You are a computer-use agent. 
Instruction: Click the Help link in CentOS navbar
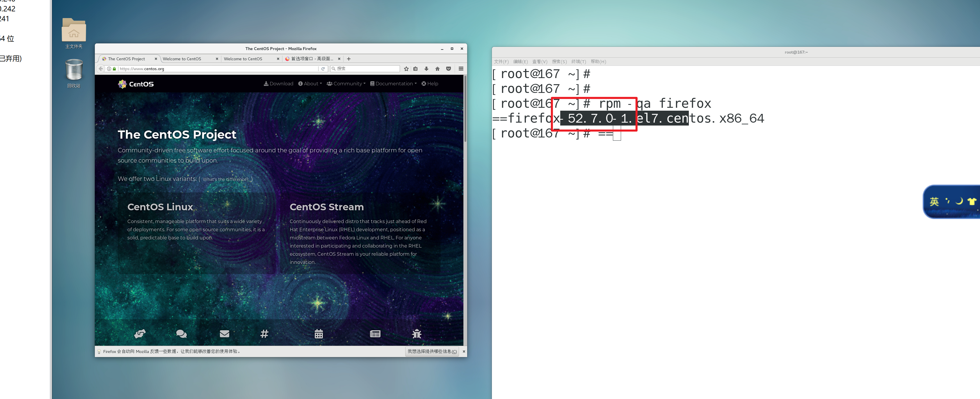430,84
